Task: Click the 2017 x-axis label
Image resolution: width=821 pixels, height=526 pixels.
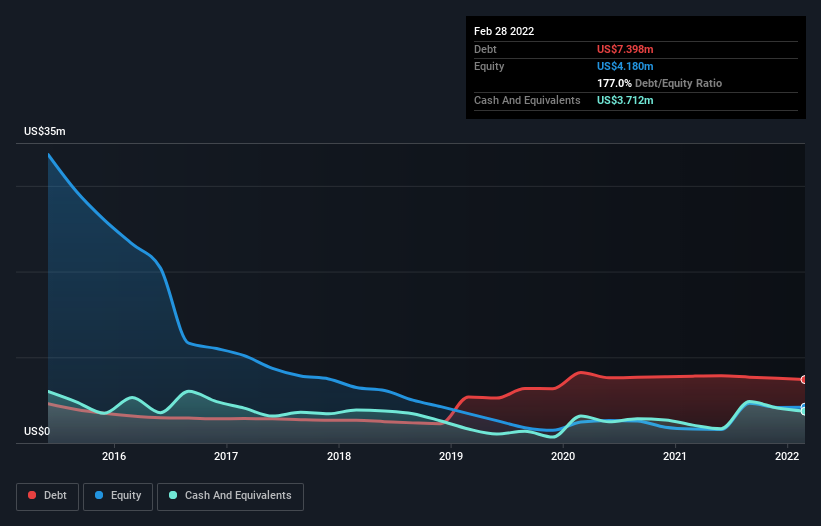Action: pos(226,456)
